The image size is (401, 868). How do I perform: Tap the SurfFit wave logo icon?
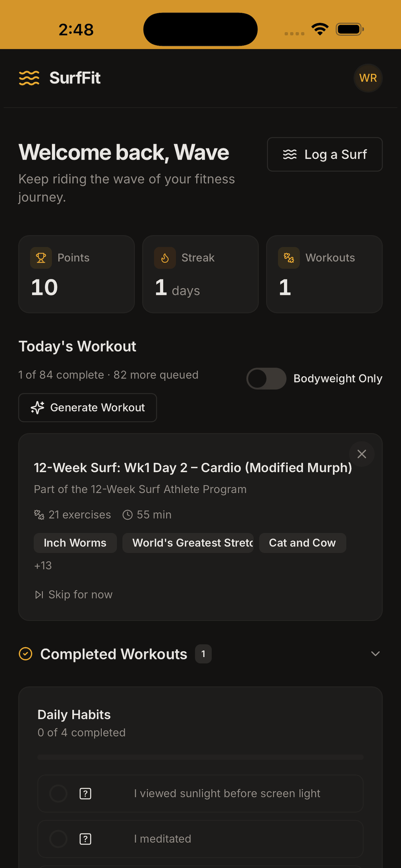(29, 78)
